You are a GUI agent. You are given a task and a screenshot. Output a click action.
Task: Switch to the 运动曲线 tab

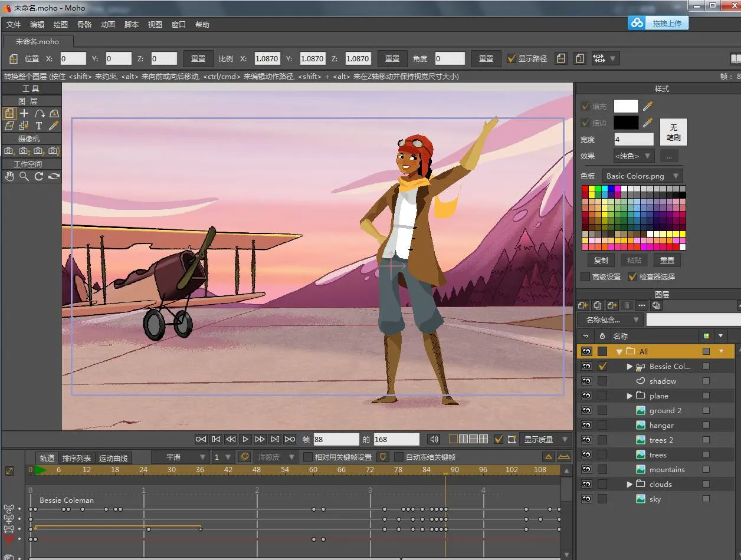point(112,458)
